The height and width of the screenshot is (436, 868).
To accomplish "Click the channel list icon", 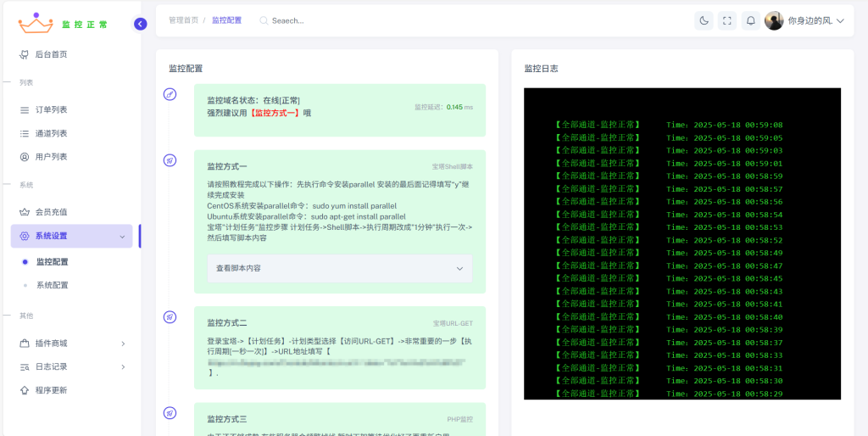I will coord(25,133).
